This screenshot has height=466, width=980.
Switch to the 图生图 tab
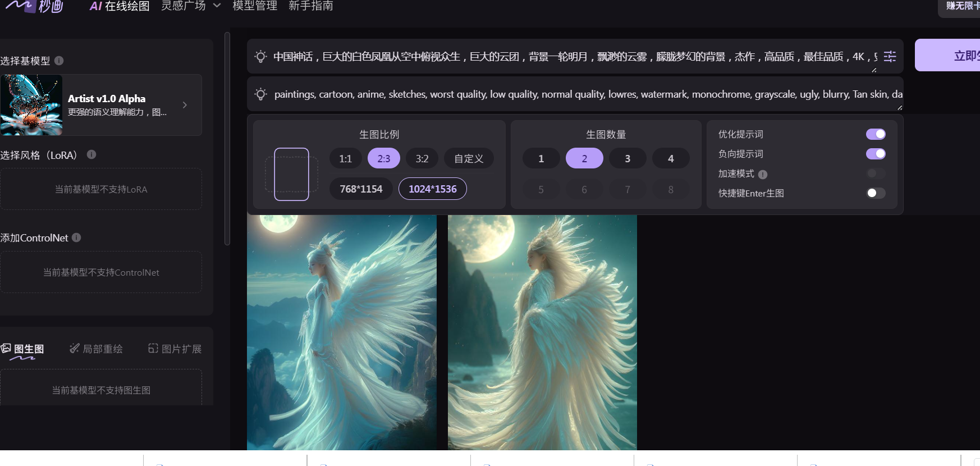[x=22, y=349]
